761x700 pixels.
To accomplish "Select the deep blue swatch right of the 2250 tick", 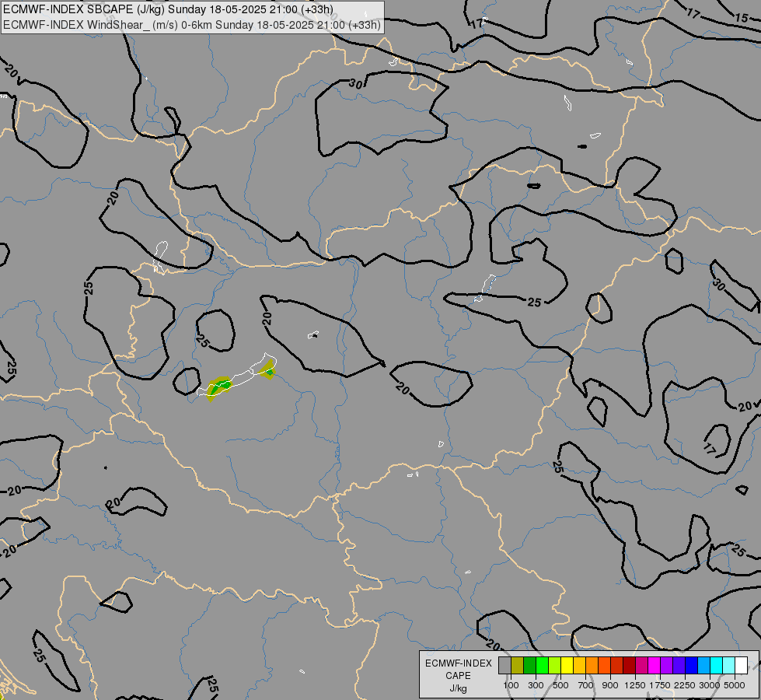I will (692, 666).
